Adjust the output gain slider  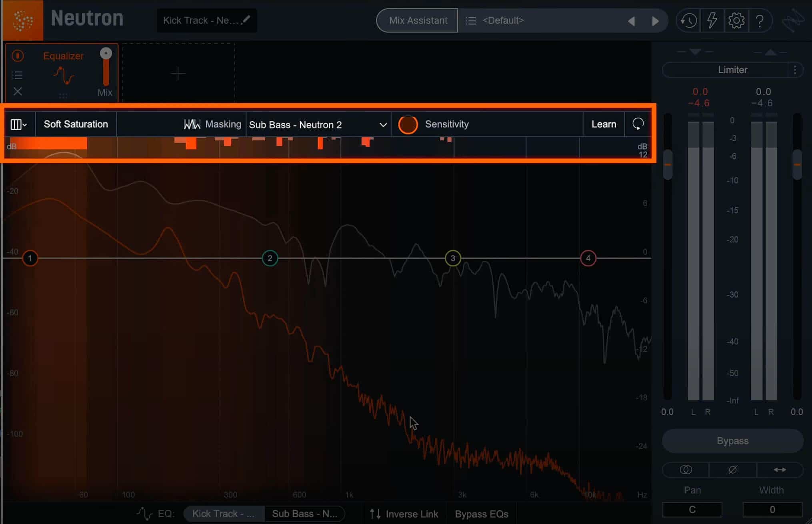[x=797, y=164]
